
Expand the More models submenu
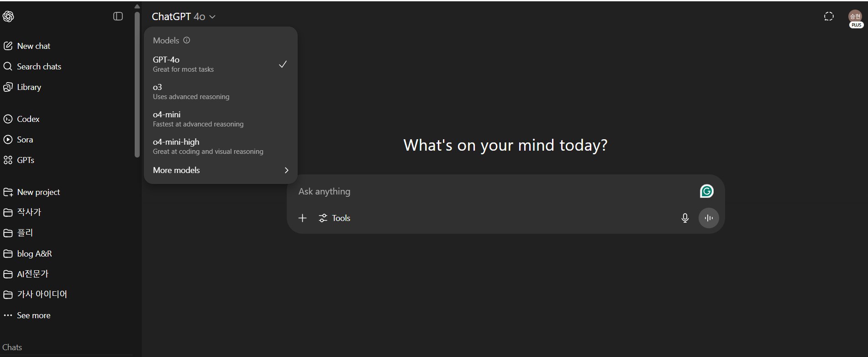(x=220, y=170)
